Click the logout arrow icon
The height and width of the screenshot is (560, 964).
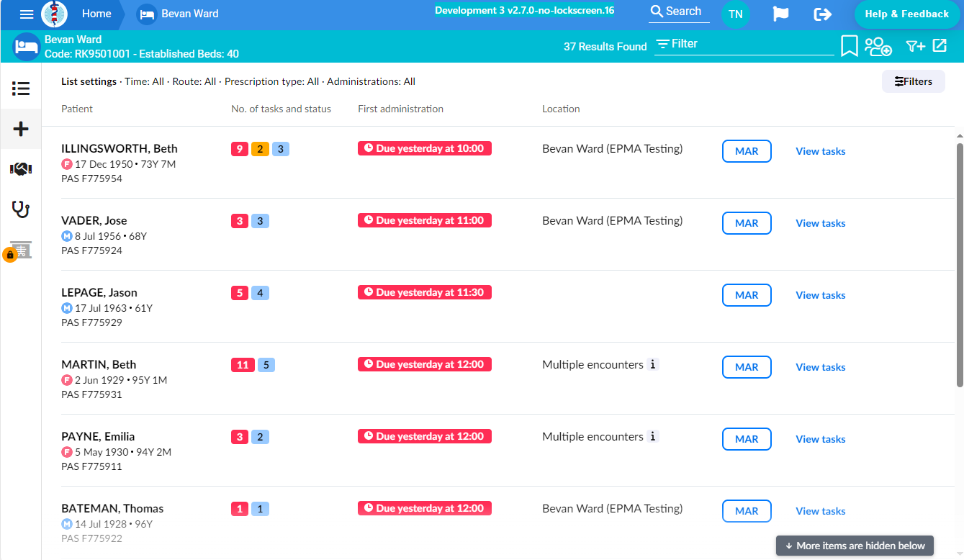tap(822, 14)
